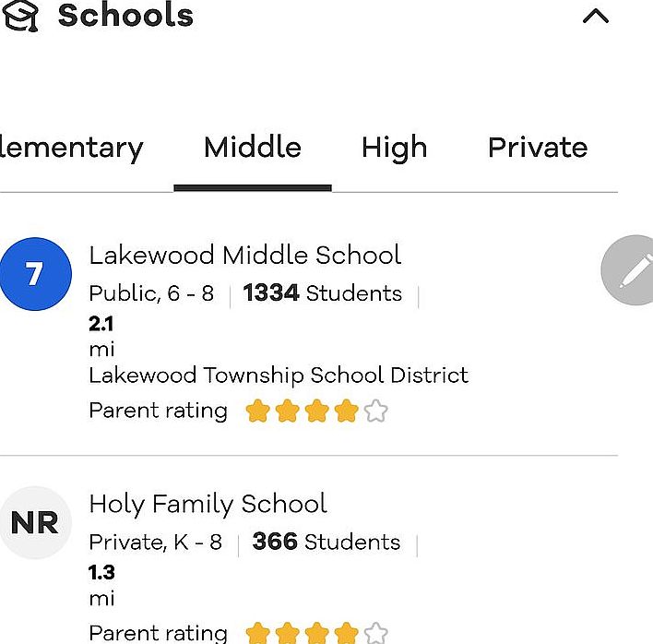Switch to the Private tab
The width and height of the screenshot is (653, 644).
(538, 147)
